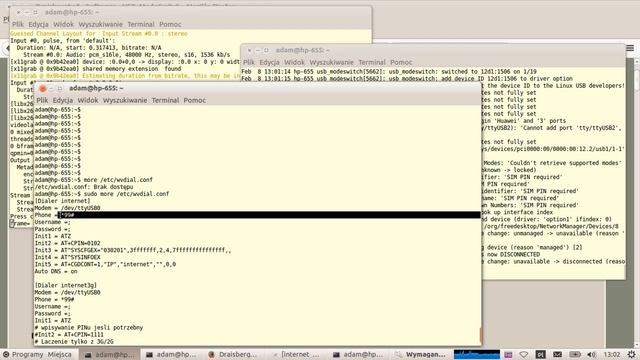
Task: Open Pomoc menu in the x11grab output terminal
Action: pos(170,24)
